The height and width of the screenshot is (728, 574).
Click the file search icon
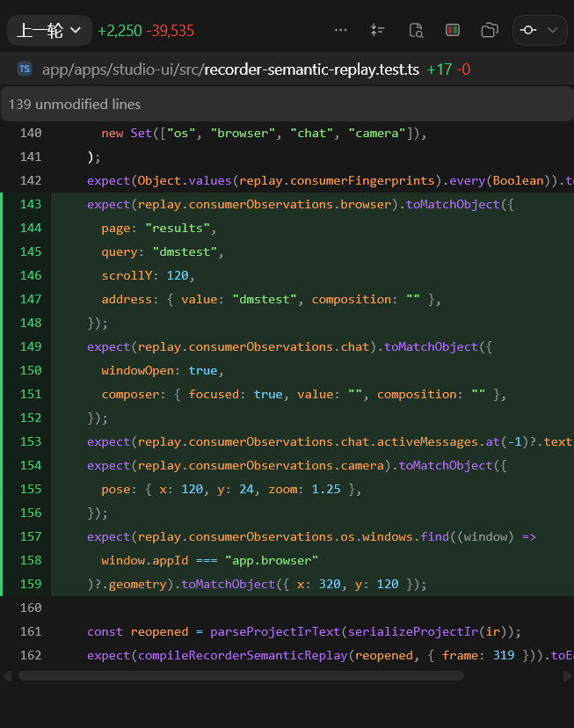tap(416, 30)
